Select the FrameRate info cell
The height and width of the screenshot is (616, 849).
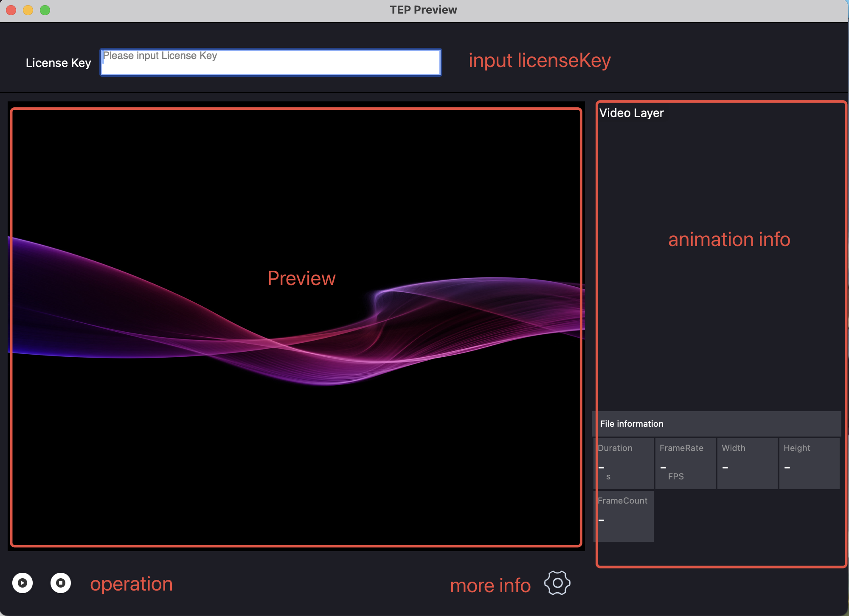(685, 463)
